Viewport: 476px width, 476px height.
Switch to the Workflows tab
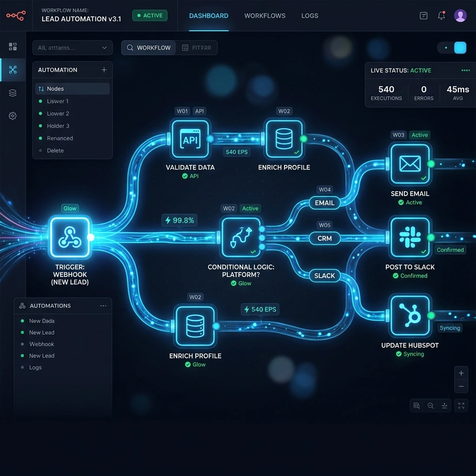[x=264, y=16]
